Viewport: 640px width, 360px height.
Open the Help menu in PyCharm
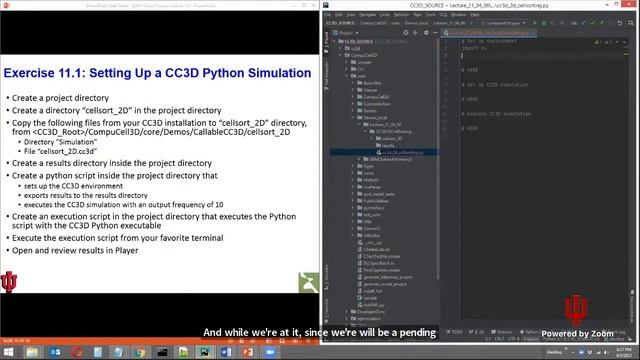[475, 15]
